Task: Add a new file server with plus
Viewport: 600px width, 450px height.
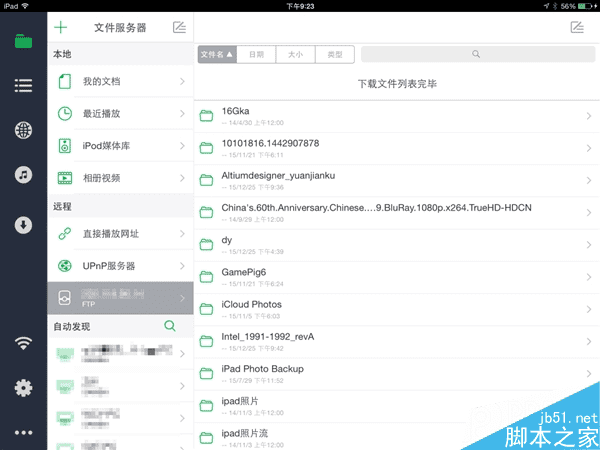Action: tap(60, 27)
